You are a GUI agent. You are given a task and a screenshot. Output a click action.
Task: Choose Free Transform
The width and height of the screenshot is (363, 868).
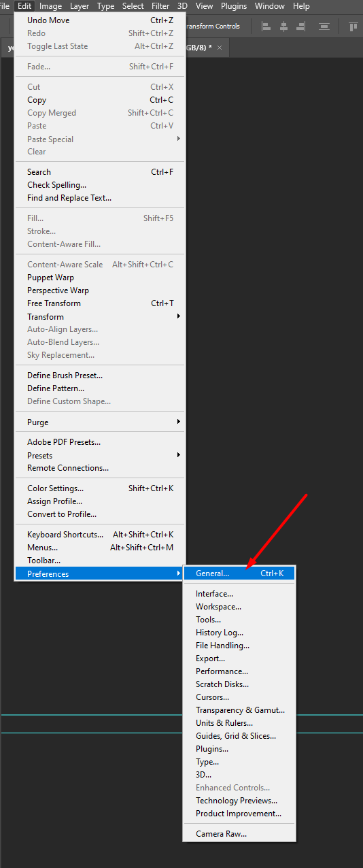100,303
